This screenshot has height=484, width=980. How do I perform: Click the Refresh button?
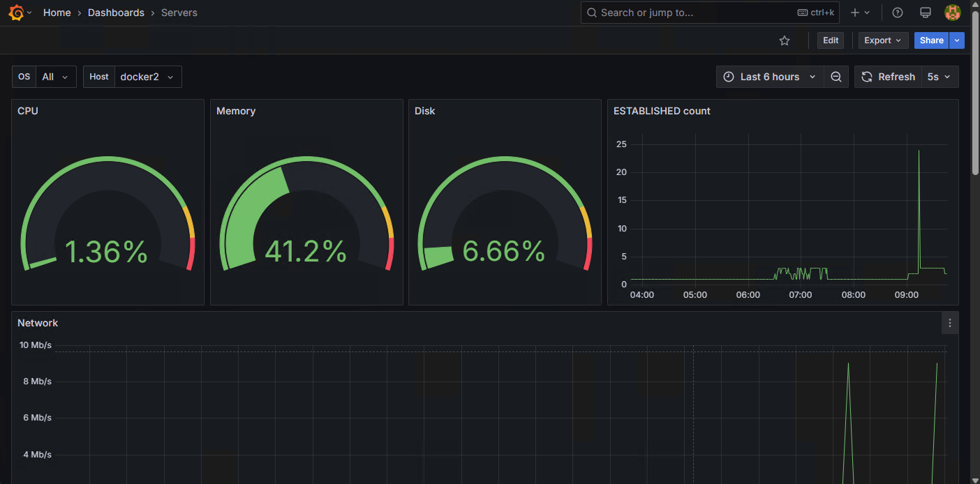[888, 77]
